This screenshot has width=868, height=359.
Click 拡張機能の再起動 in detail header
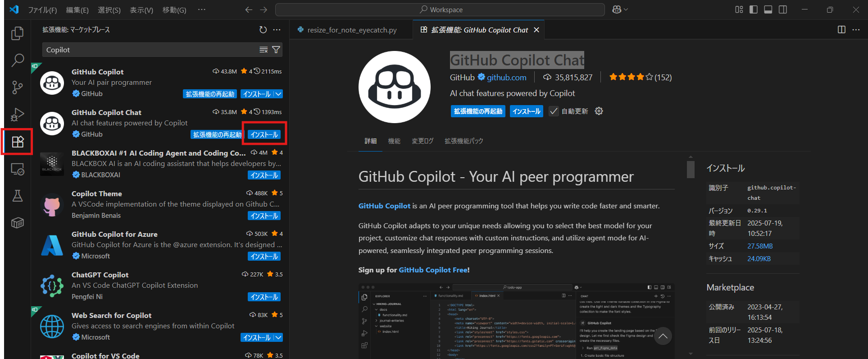coord(478,111)
